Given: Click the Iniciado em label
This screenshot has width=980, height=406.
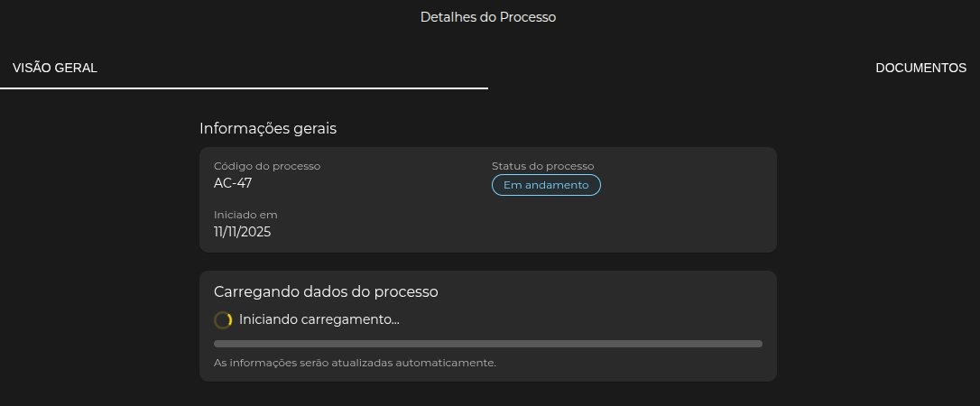Looking at the screenshot, I should click(x=245, y=215).
